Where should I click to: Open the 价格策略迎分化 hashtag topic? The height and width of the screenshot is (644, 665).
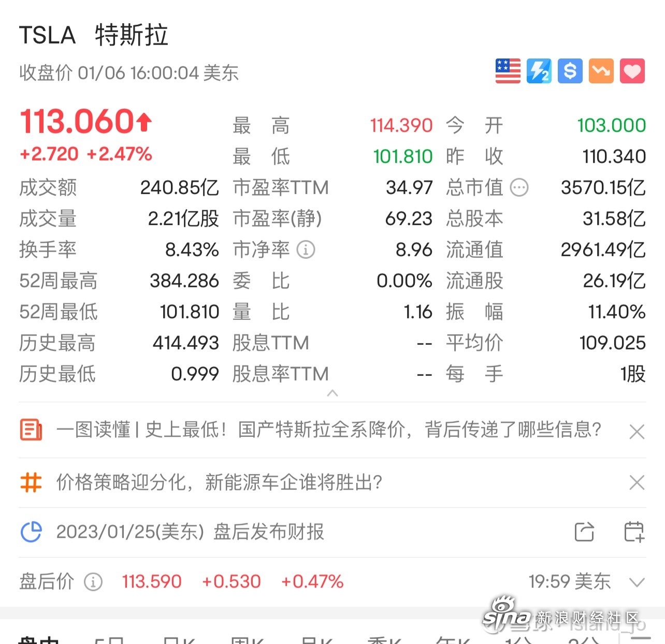(x=219, y=482)
